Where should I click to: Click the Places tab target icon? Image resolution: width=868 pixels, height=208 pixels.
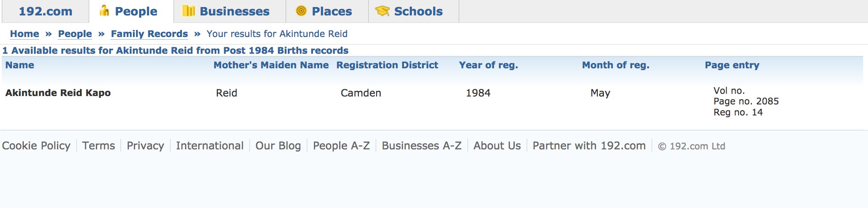click(301, 11)
